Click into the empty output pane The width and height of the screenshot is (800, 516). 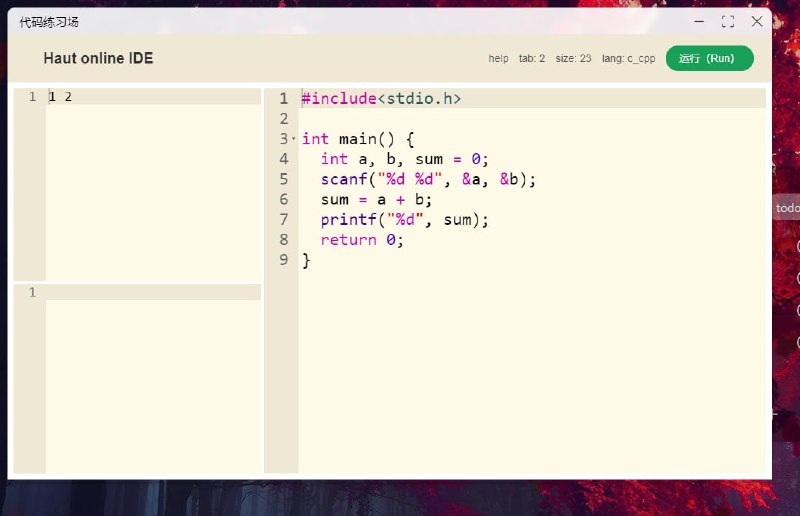pyautogui.click(x=153, y=378)
